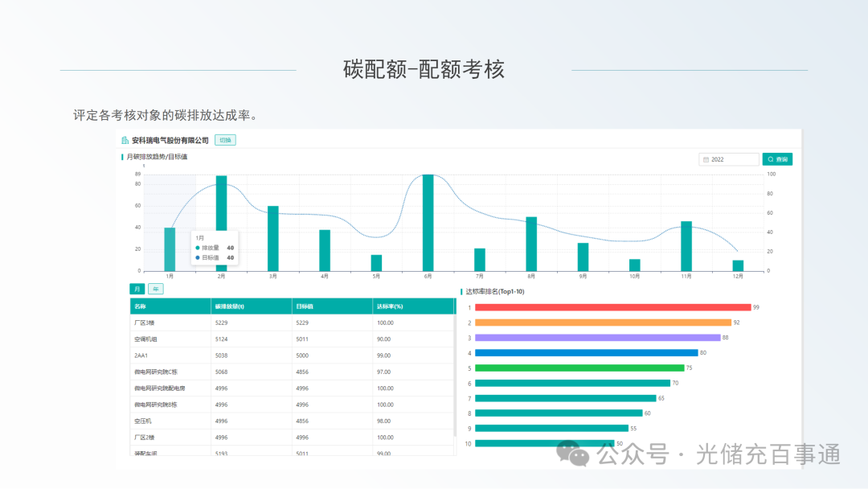
Task: Click the building icon beside the company name
Action: pyautogui.click(x=125, y=141)
